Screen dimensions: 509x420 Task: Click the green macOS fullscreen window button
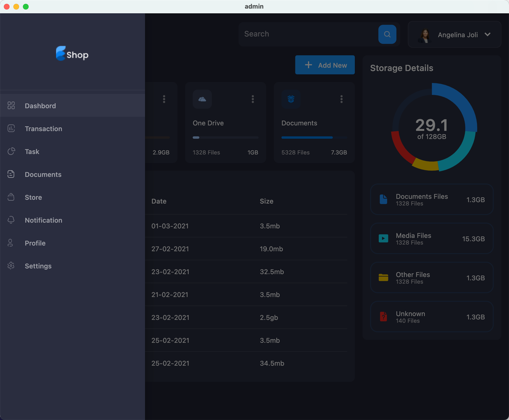(x=26, y=6)
